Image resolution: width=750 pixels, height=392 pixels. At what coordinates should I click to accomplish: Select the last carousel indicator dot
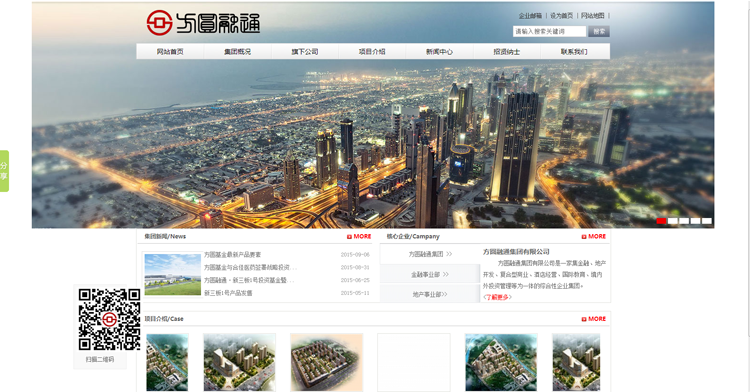coord(707,221)
